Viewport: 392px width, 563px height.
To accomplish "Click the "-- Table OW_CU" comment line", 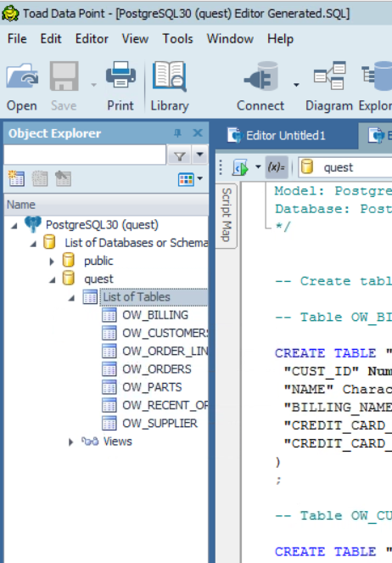I will pos(333,516).
